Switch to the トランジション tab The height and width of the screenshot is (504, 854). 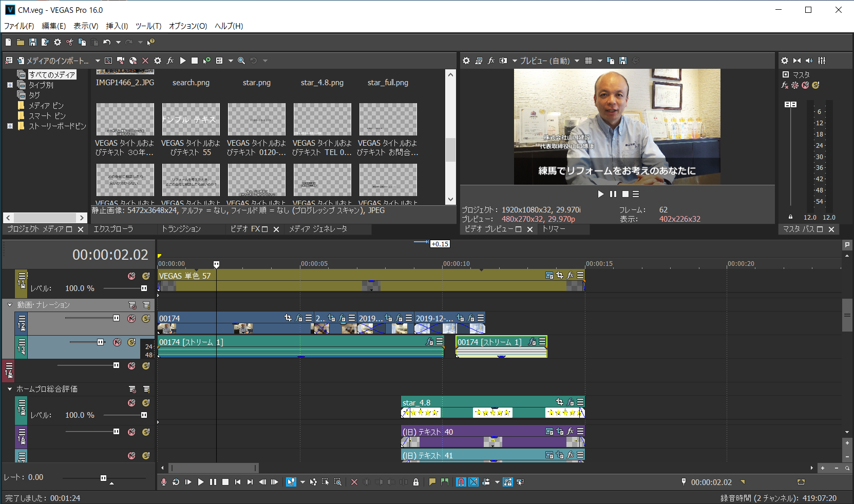(x=181, y=229)
